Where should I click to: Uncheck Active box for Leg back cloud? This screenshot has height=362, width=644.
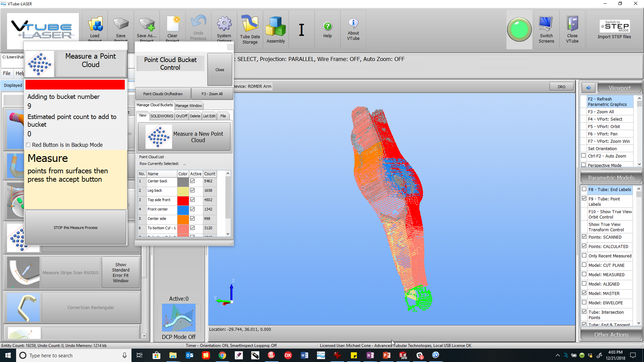[x=193, y=190]
